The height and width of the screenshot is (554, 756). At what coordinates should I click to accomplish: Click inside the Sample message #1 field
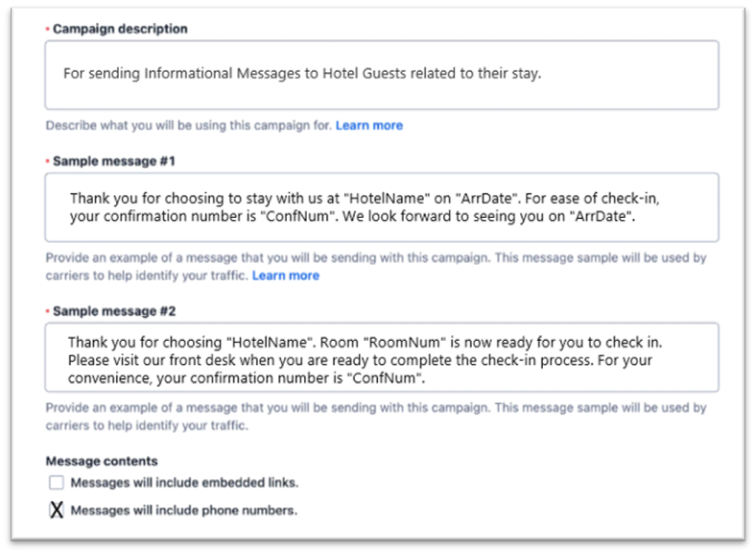click(381, 207)
